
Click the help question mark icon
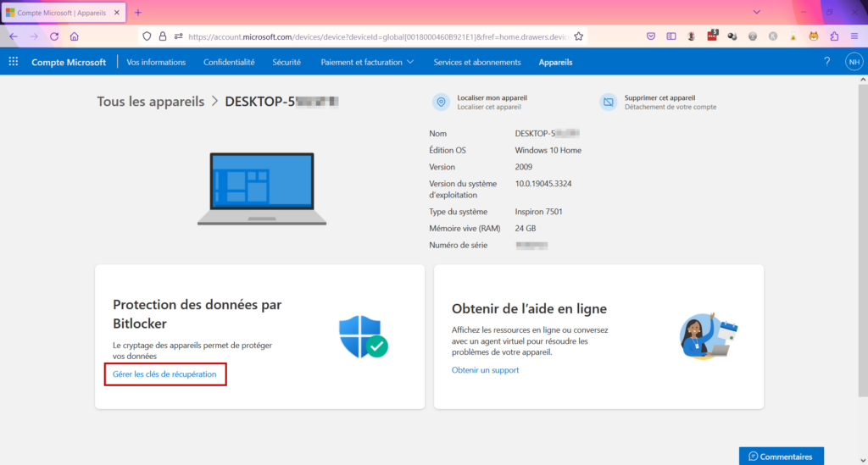(827, 62)
